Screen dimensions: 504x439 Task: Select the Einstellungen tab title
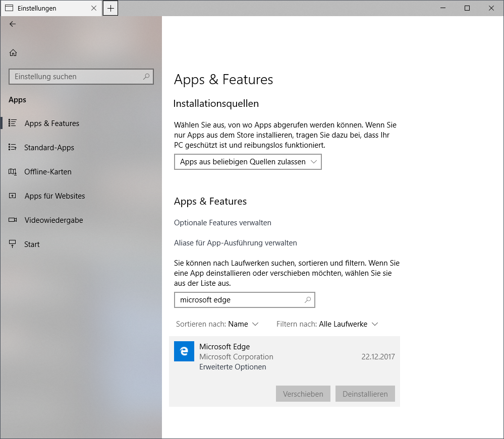coord(37,9)
